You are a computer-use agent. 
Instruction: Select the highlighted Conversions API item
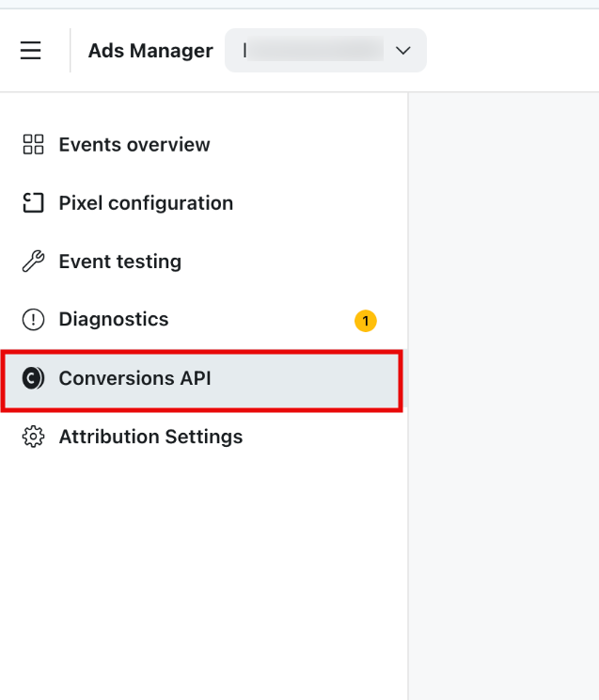202,380
